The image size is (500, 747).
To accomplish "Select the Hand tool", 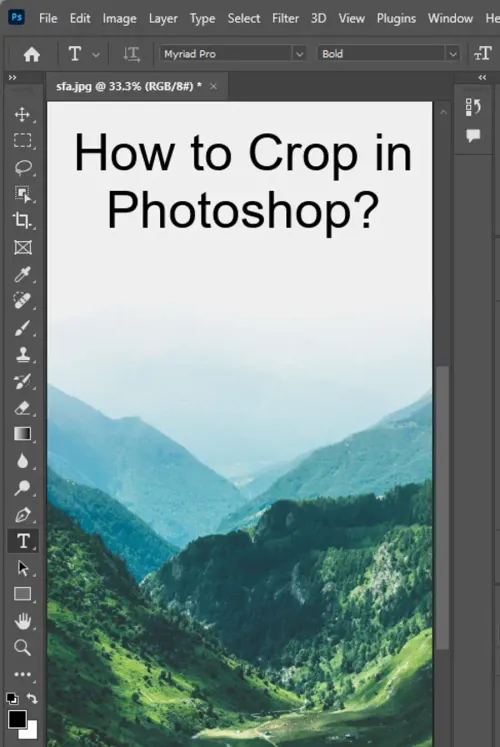I will click(x=22, y=621).
